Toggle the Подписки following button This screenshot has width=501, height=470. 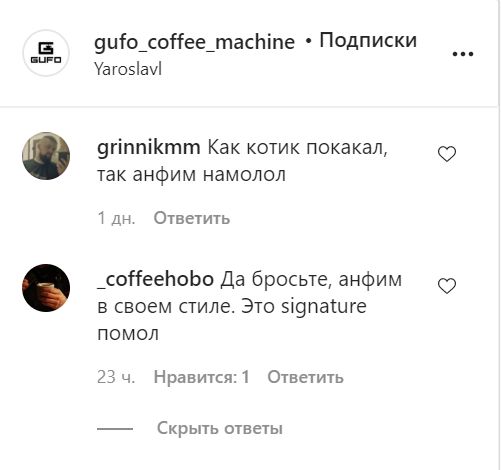[x=368, y=41]
